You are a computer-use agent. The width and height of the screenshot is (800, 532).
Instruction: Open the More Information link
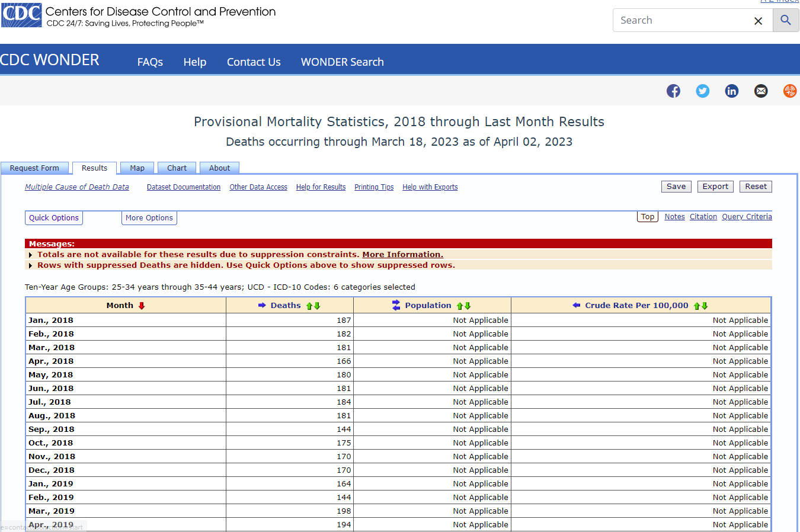(402, 254)
